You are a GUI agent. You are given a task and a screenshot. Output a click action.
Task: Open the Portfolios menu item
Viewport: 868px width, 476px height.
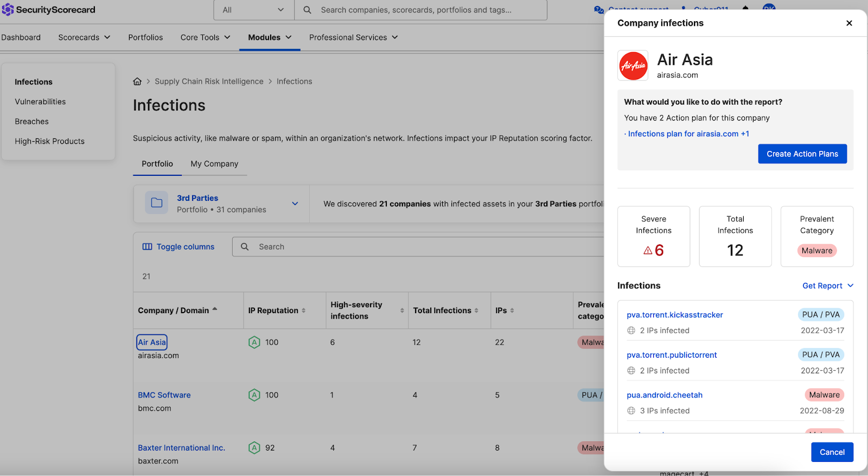point(145,37)
